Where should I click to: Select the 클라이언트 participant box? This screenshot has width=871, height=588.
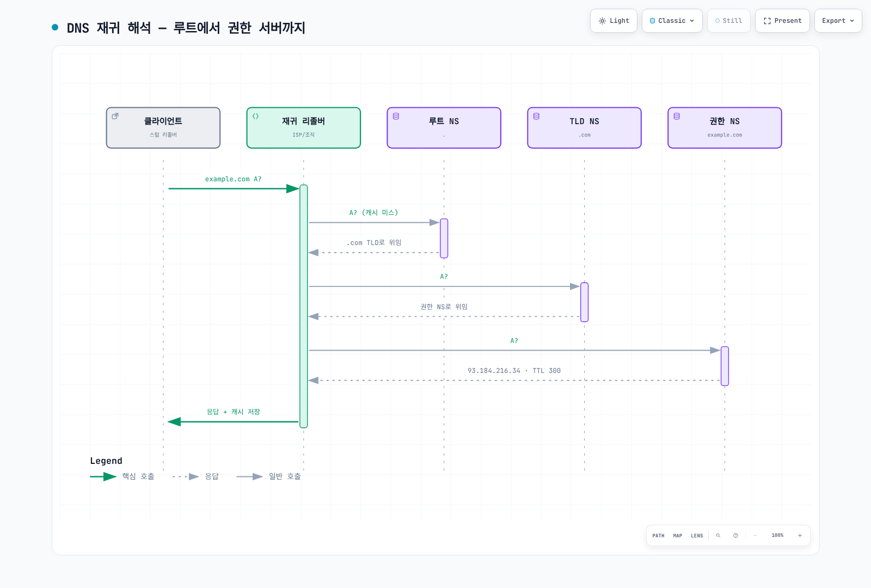click(x=163, y=128)
